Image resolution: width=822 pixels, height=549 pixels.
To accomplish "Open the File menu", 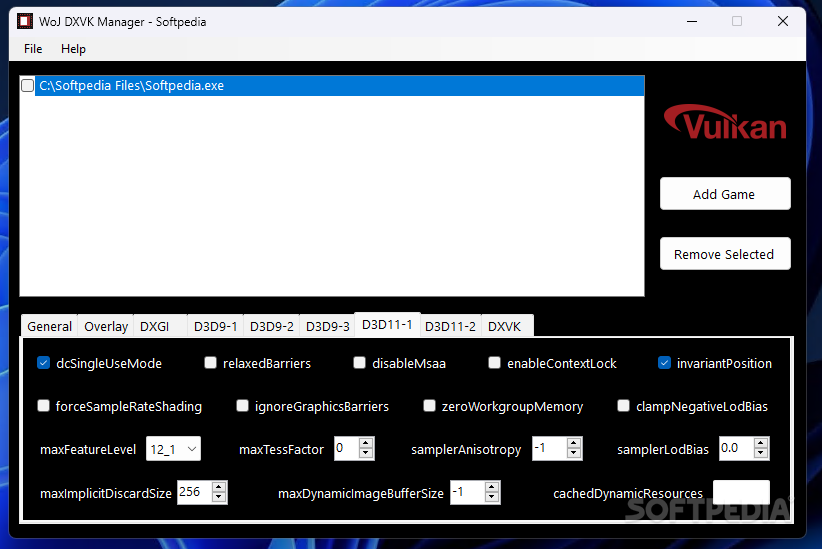I will tap(33, 49).
